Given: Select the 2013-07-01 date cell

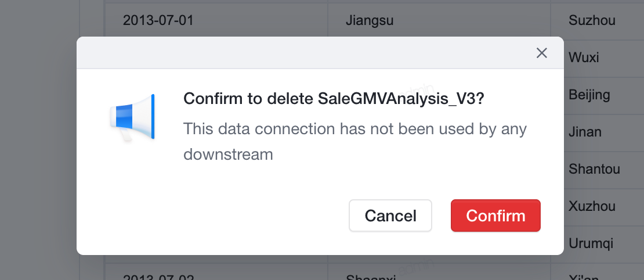Looking at the screenshot, I should click(216, 20).
